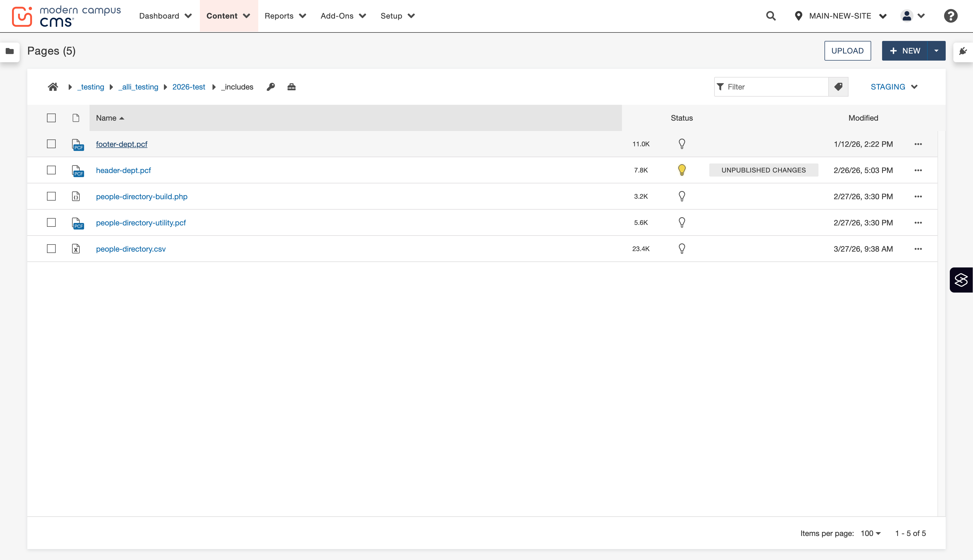Open the STAGING server dropdown

pos(894,87)
